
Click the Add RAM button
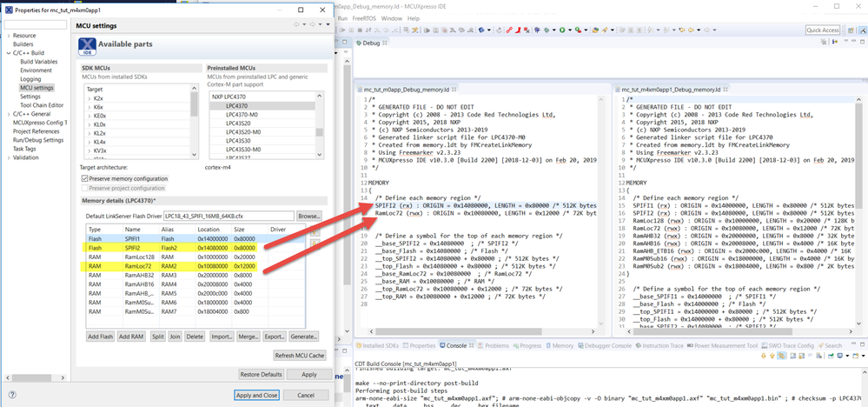coord(131,337)
